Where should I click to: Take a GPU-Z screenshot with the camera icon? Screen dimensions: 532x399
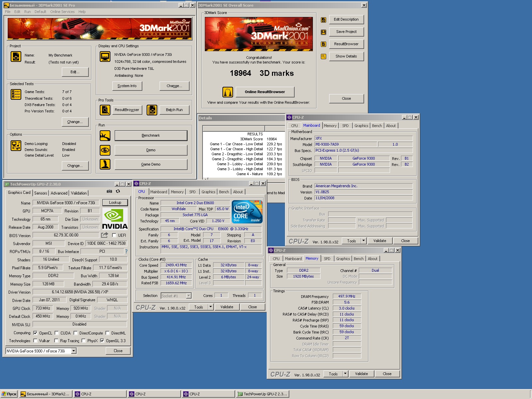109,191
